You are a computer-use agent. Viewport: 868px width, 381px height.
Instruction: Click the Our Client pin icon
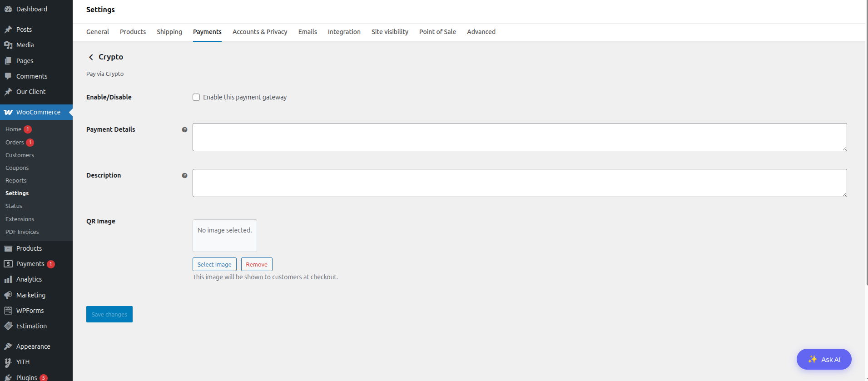pyautogui.click(x=8, y=92)
